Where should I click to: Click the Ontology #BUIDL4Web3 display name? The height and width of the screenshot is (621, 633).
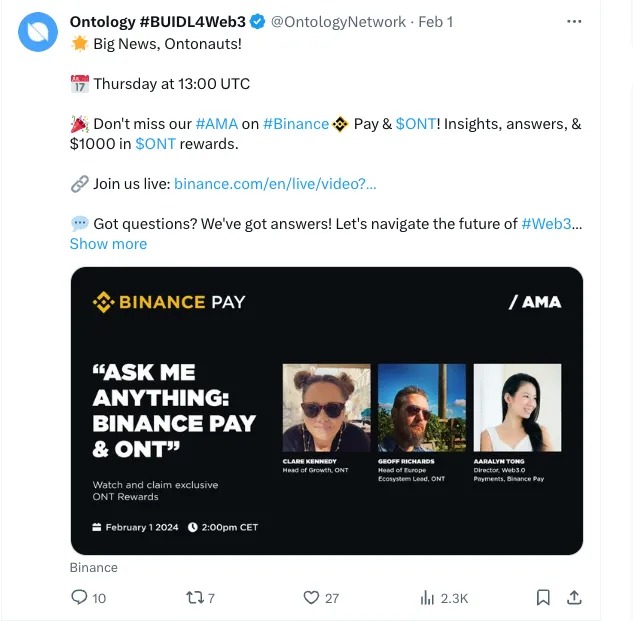[157, 21]
